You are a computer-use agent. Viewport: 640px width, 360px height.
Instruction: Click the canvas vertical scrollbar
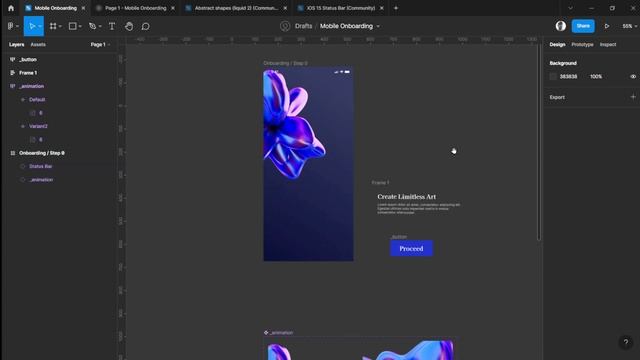[x=539, y=143]
